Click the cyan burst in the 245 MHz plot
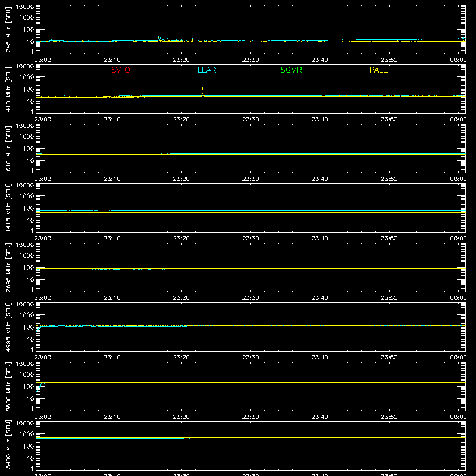Screen dimensions: 476x476 coord(159,39)
